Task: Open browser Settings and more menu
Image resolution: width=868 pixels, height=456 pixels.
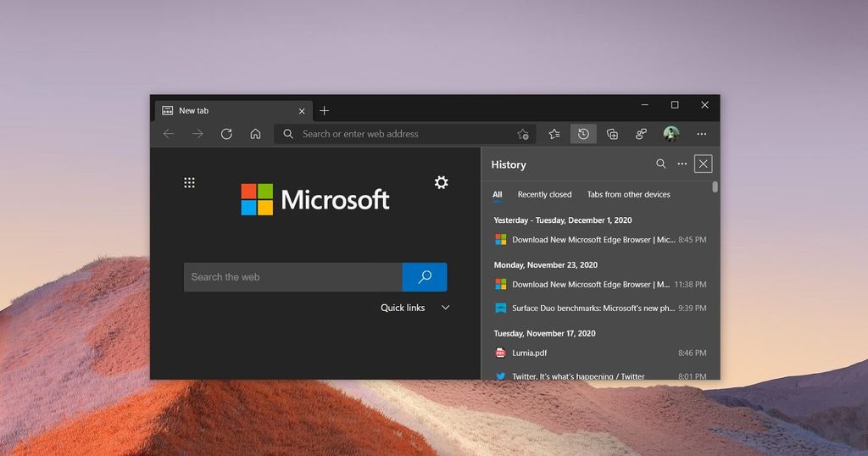Action: [701, 134]
